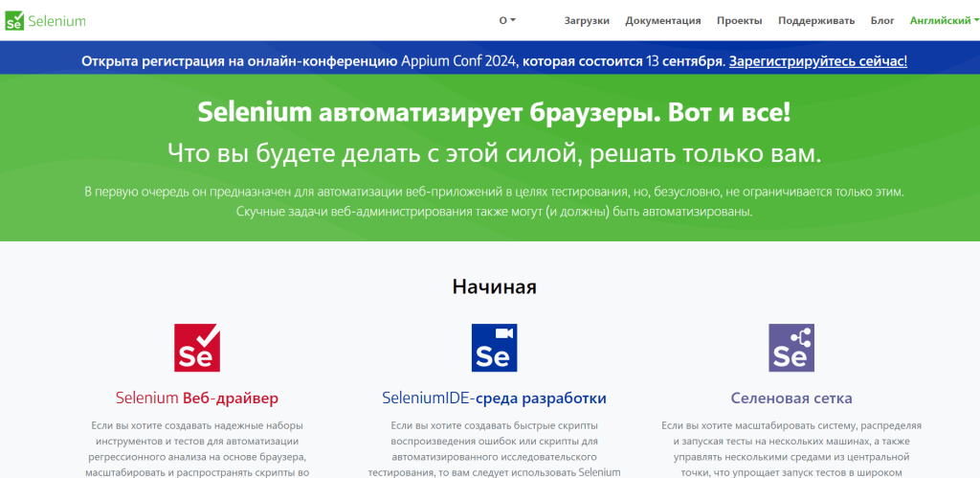Click the Grid description starting "Если вы хотите масштабировать"
980x478 pixels.
[791, 448]
